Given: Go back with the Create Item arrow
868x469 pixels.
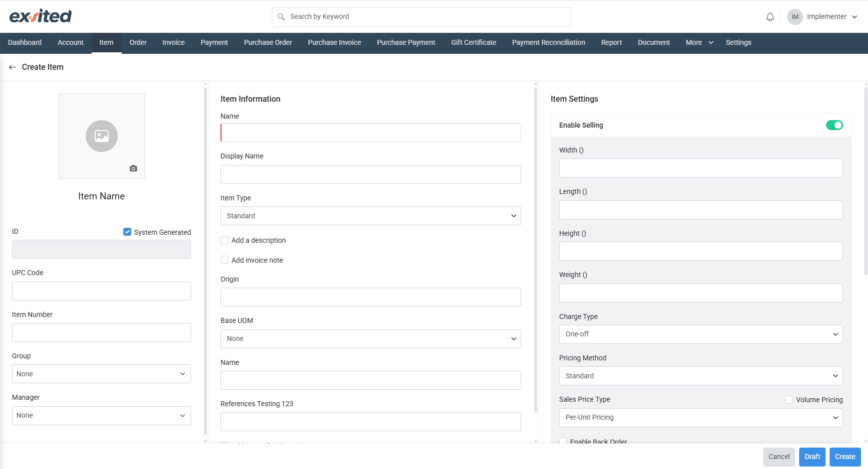Looking at the screenshot, I should point(12,67).
